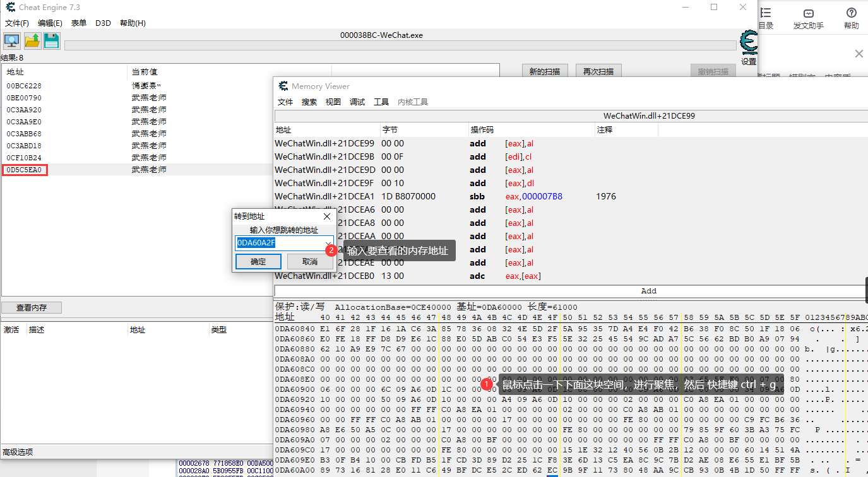Viewport: 868px width, 477px height.
Task: Save the cheat table with floppy disk icon
Action: 51,40
